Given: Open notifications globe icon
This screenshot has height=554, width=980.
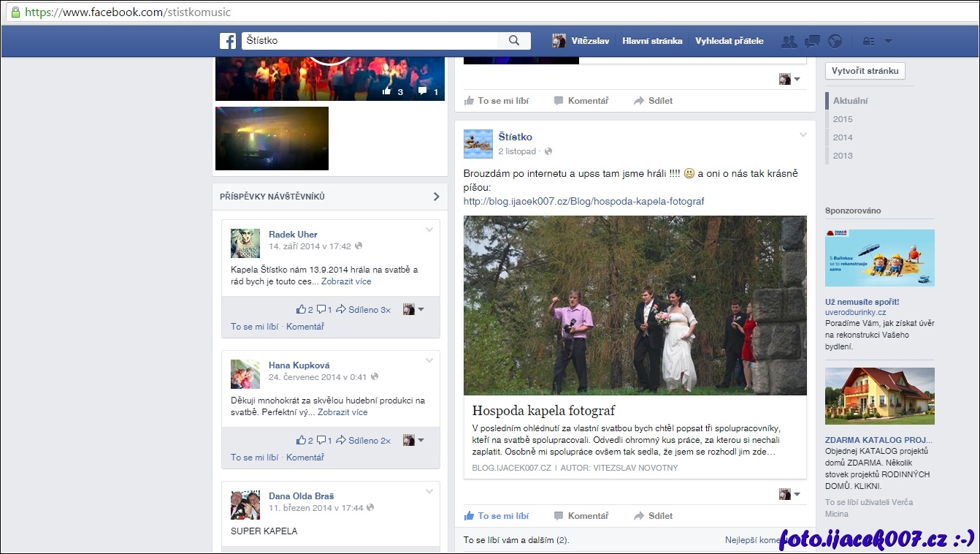Looking at the screenshot, I should 835,42.
